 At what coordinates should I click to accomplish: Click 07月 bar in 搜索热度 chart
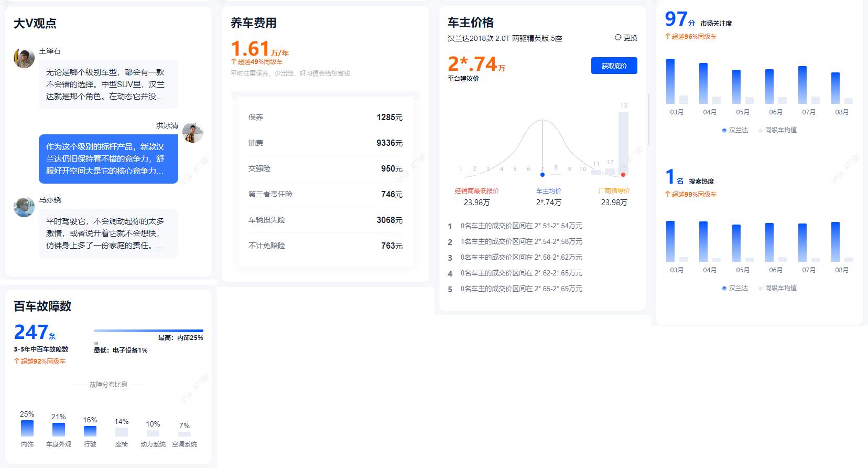tap(802, 242)
